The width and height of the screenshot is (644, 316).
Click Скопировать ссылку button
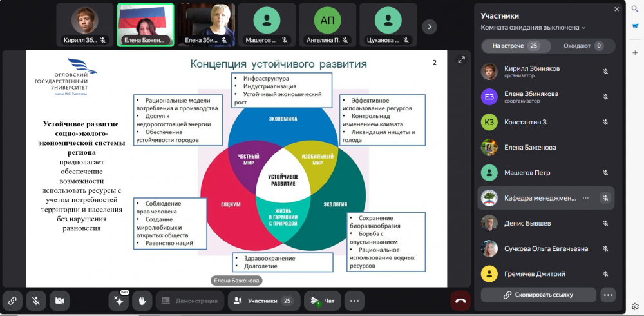coord(538,295)
